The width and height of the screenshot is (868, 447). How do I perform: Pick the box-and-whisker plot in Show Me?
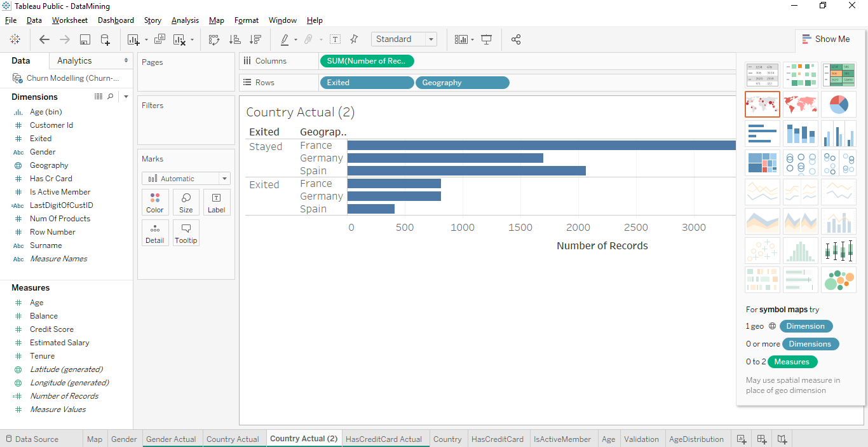click(x=838, y=251)
